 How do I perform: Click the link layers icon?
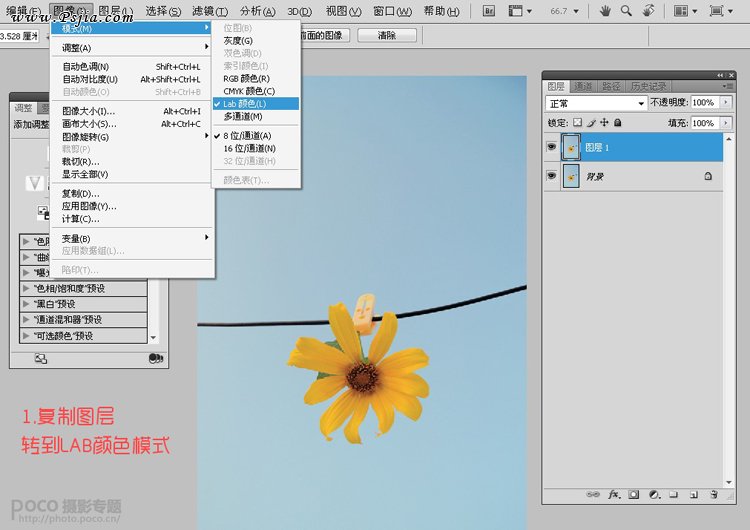[593, 494]
